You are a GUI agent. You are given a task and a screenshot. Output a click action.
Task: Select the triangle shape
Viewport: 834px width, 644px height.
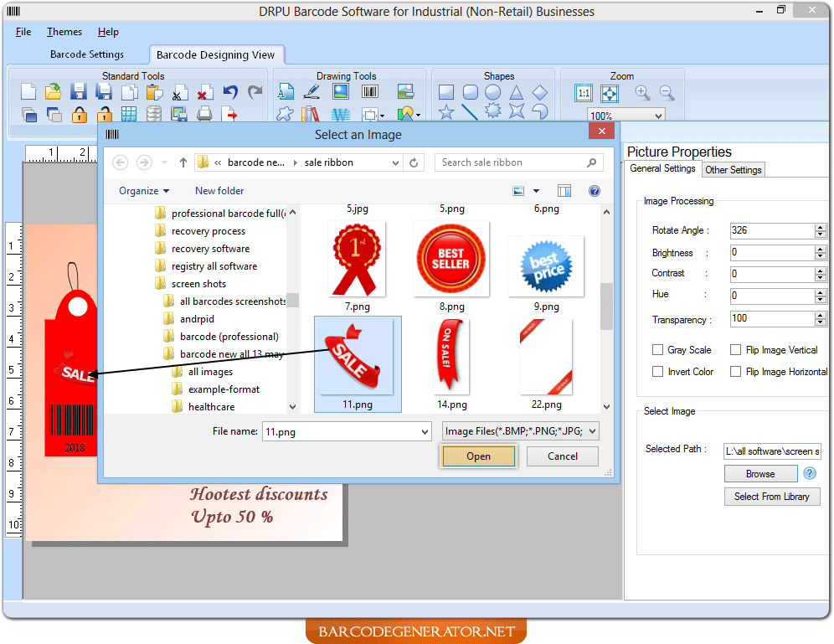tap(516, 92)
